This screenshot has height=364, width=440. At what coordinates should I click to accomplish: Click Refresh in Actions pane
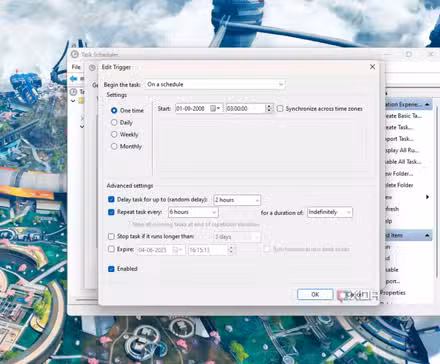(x=392, y=209)
